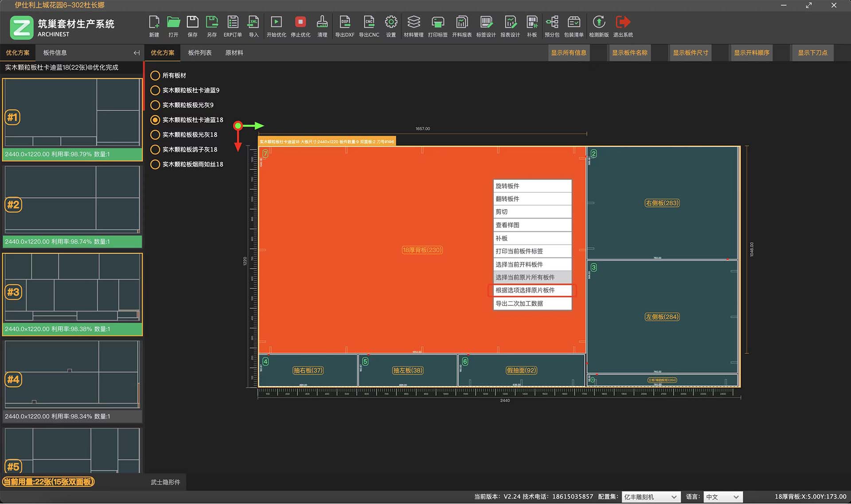Image resolution: width=851 pixels, height=504 pixels.
Task: Select sheet thumbnail #2 in list
Action: pyautogui.click(x=72, y=200)
